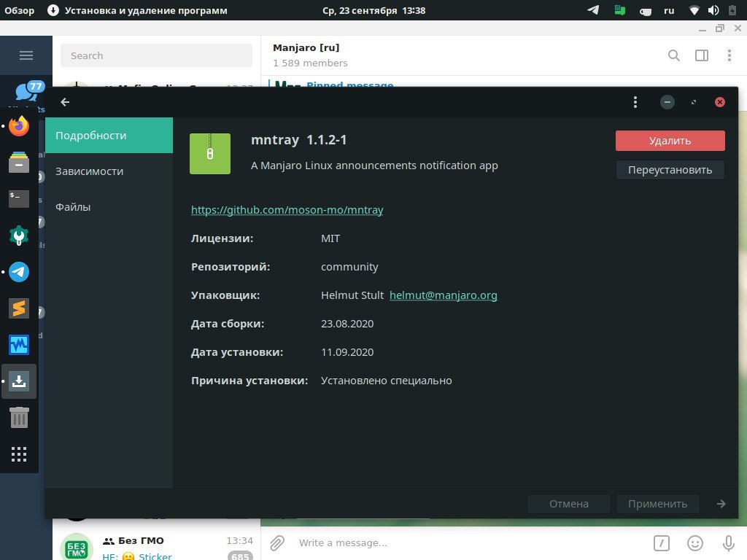This screenshot has width=747, height=560.
Task: Open the bot commands slash icon
Action: coord(661,542)
